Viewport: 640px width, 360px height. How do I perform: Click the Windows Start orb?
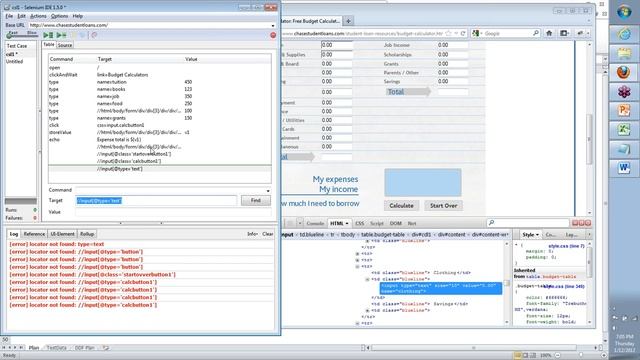(x=624, y=12)
